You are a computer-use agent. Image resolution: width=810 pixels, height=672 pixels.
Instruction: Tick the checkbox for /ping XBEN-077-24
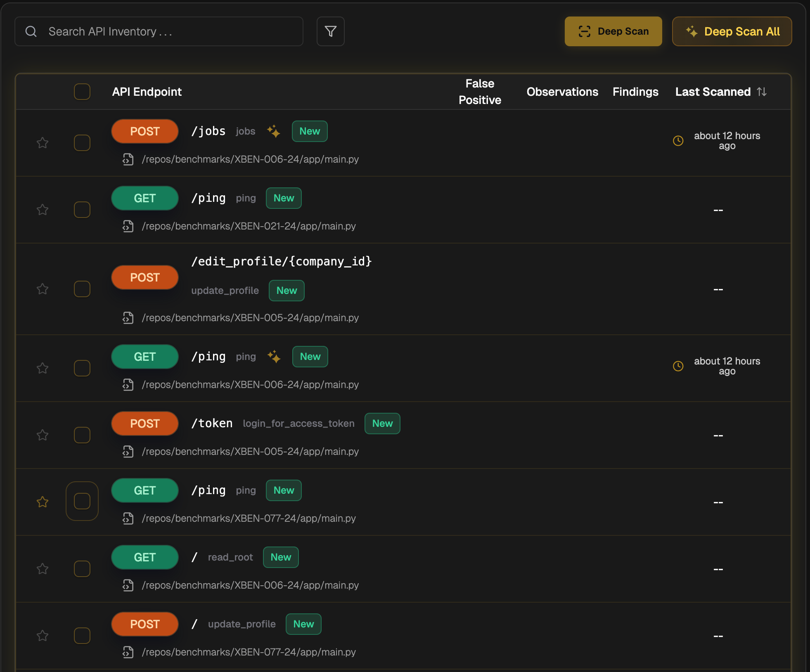point(82,501)
